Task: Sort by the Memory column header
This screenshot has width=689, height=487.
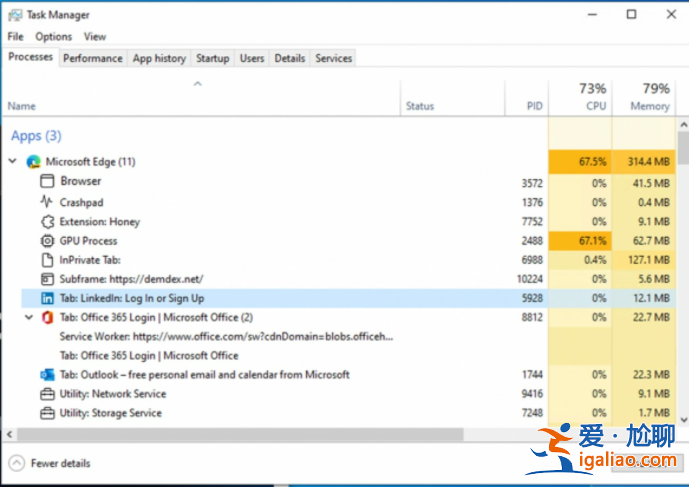Action: (644, 98)
